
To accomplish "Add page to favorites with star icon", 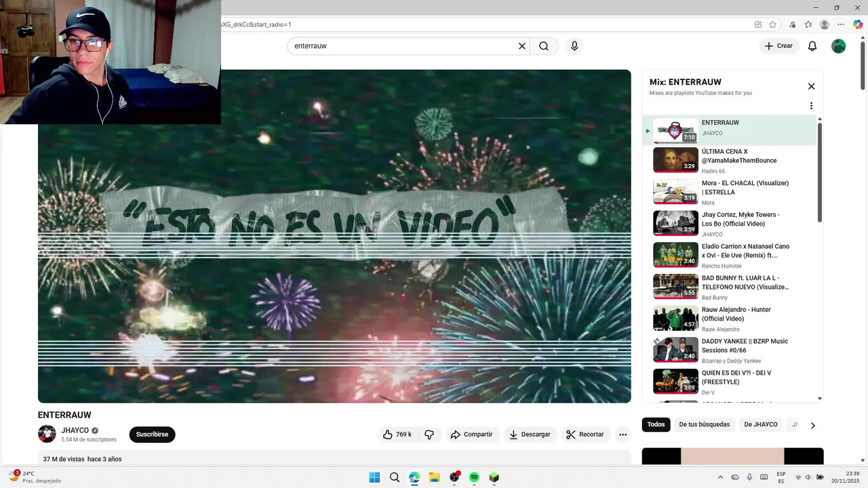I will [772, 24].
